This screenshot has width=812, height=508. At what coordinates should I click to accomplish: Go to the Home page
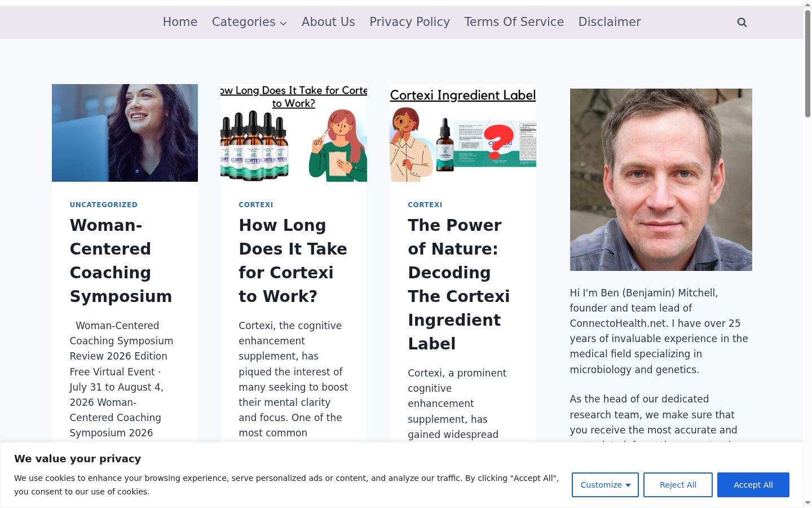pos(180,22)
